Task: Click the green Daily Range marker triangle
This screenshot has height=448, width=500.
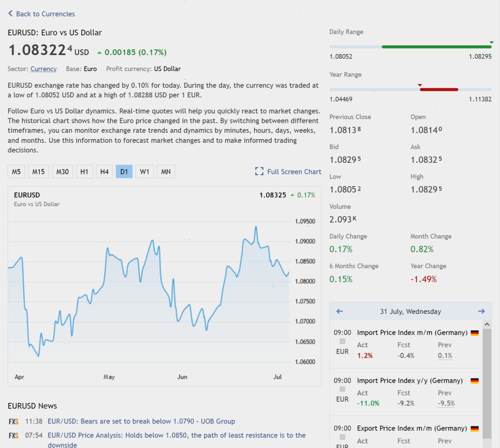Action: tap(492, 42)
